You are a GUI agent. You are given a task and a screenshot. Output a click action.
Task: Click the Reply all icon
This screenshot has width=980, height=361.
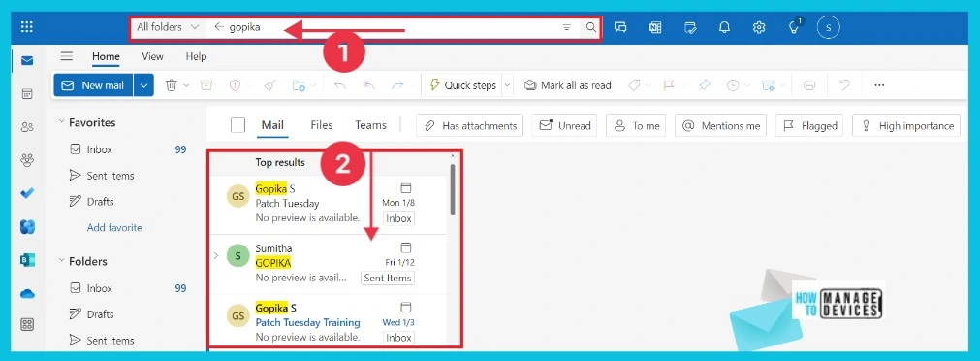[x=368, y=85]
